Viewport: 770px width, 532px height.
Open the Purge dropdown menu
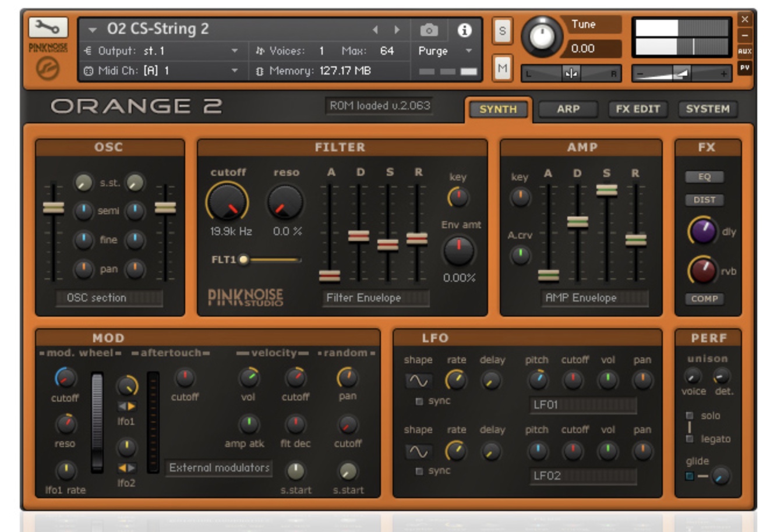pos(444,51)
